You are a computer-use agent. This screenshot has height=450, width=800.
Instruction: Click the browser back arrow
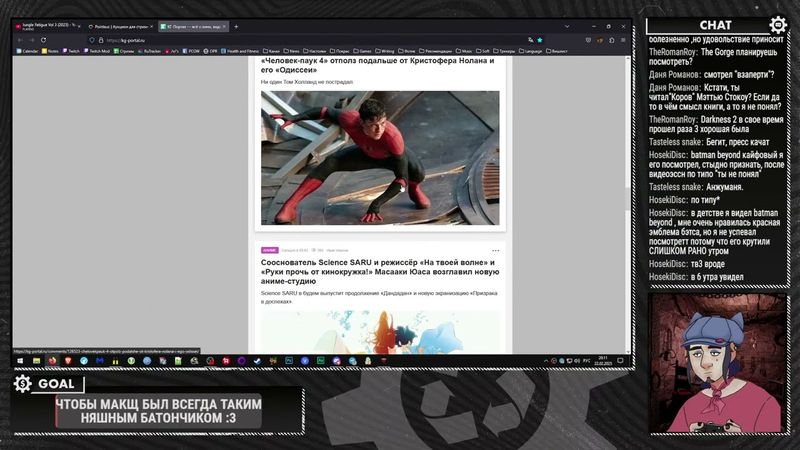(20, 40)
